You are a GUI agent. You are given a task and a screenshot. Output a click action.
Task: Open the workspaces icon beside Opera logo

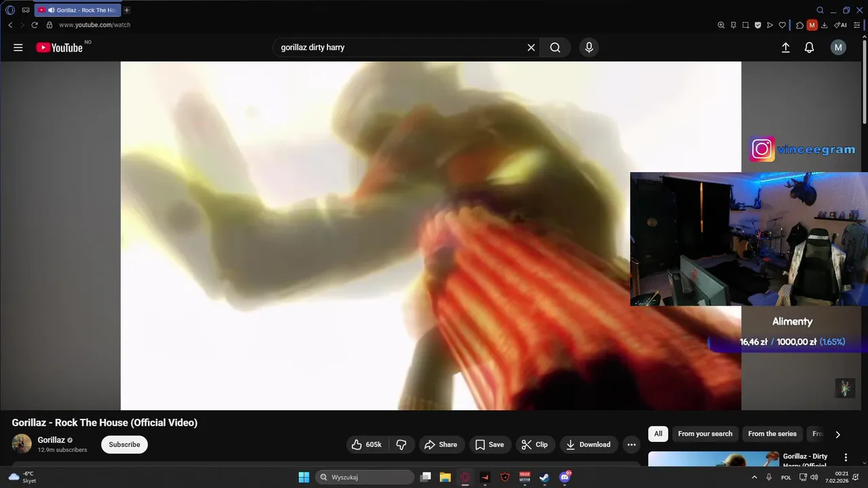(x=26, y=10)
